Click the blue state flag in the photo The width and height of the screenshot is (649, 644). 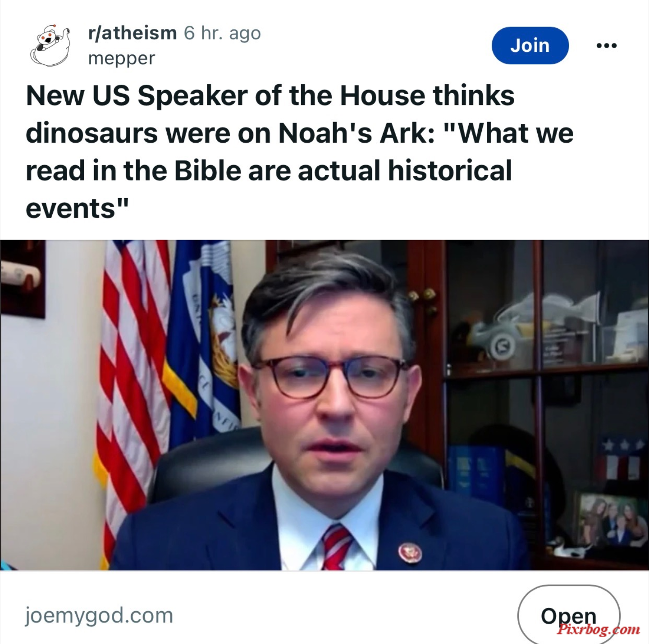pyautogui.click(x=205, y=342)
